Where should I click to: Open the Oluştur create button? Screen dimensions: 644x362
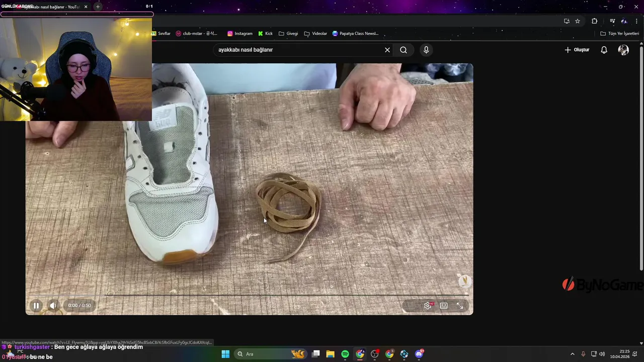click(x=577, y=50)
